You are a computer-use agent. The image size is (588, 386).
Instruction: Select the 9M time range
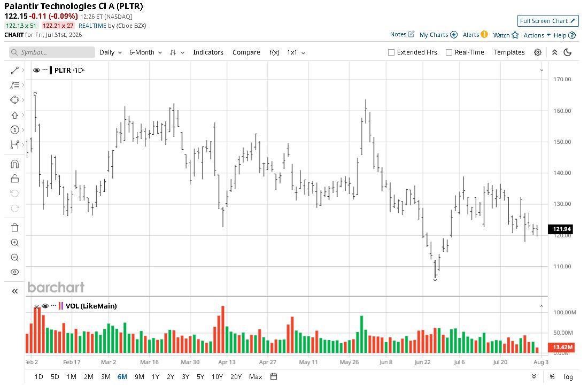pyautogui.click(x=140, y=376)
